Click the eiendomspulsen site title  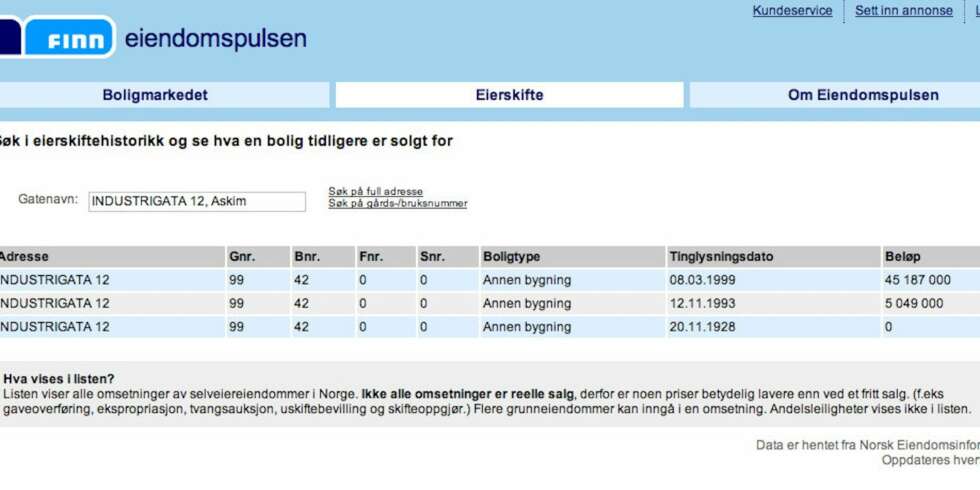pos(216,38)
